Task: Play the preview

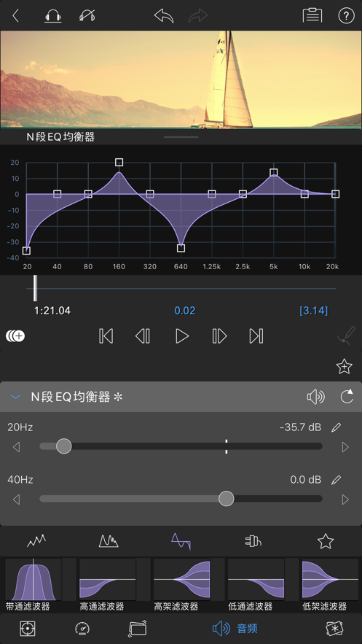Action: [x=181, y=336]
